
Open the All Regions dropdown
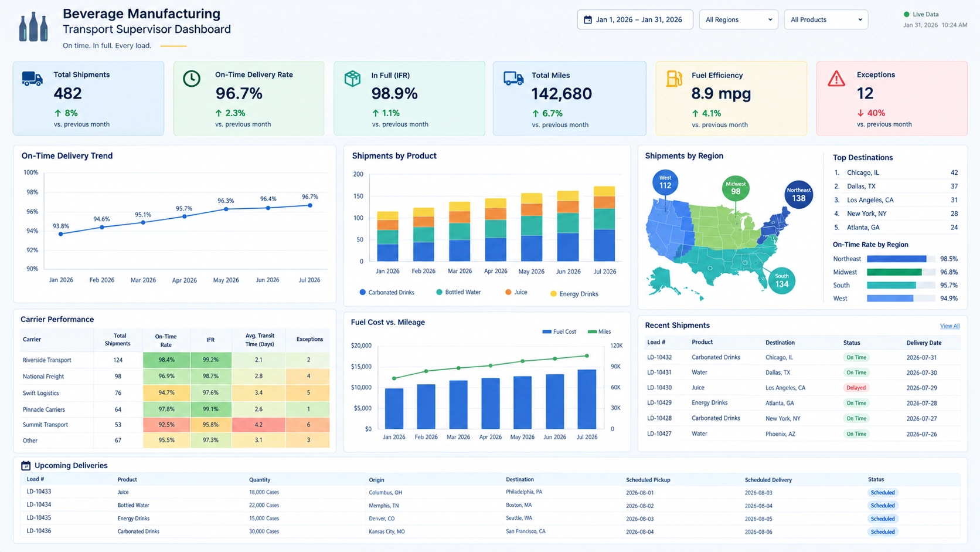point(739,20)
